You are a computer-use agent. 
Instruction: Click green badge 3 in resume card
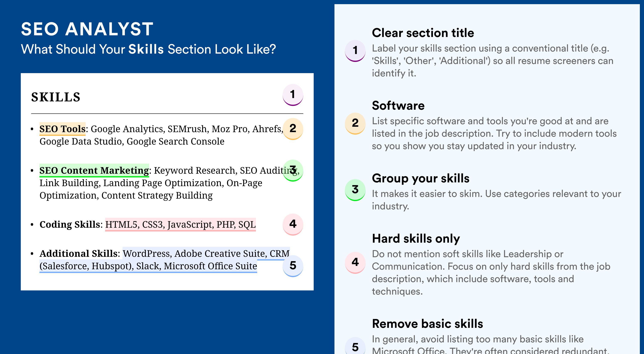[x=293, y=170]
